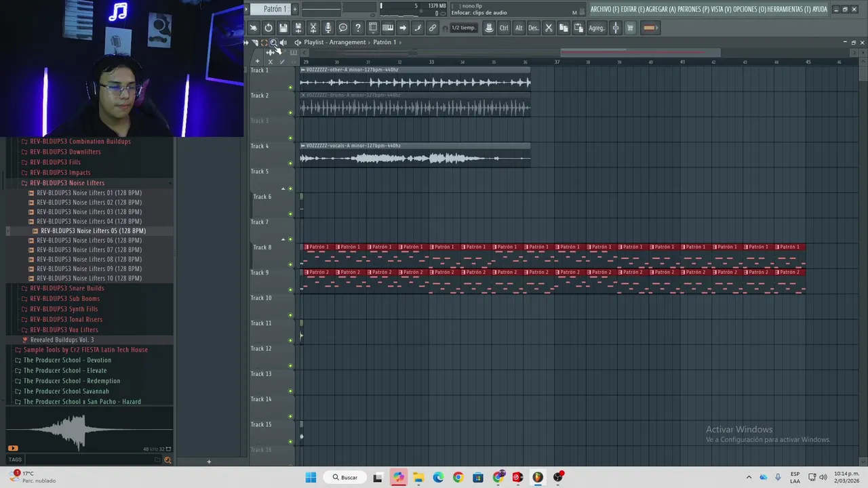The width and height of the screenshot is (868, 488).
Task: Open Chrome from the Windows taskbar
Action: [x=458, y=477]
